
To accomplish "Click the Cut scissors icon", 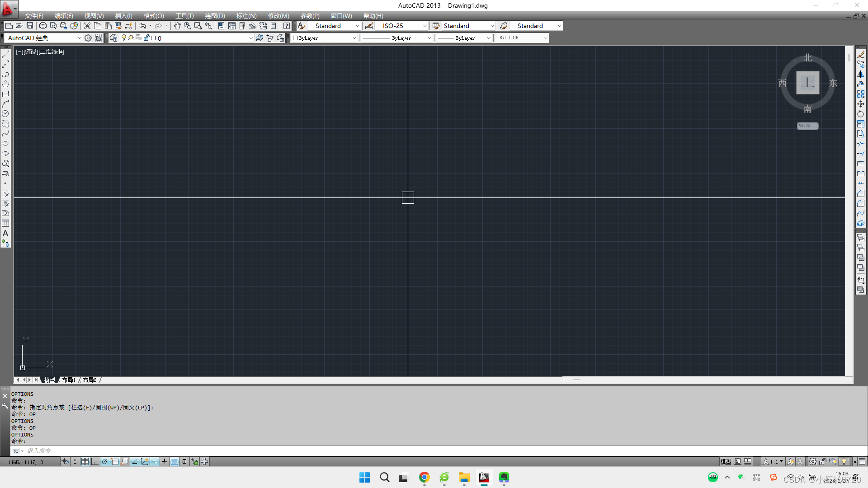I will point(87,26).
